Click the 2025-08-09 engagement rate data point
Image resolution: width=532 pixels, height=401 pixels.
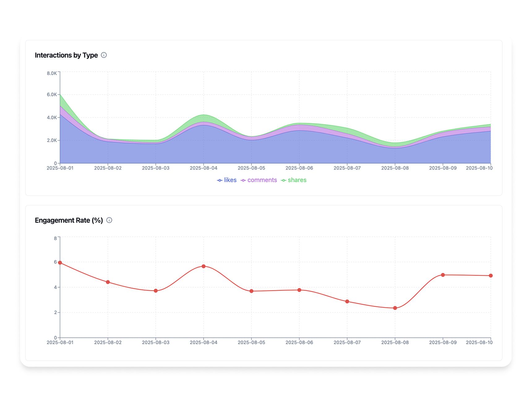click(443, 275)
